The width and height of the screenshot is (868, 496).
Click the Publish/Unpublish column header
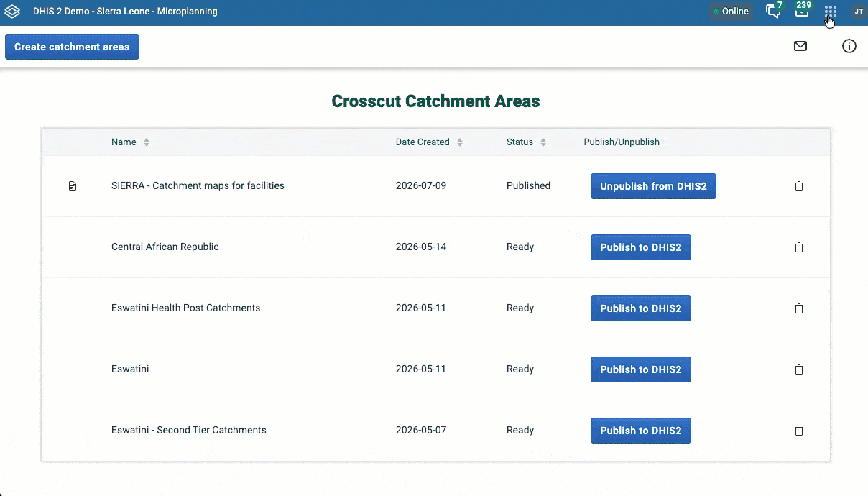622,142
